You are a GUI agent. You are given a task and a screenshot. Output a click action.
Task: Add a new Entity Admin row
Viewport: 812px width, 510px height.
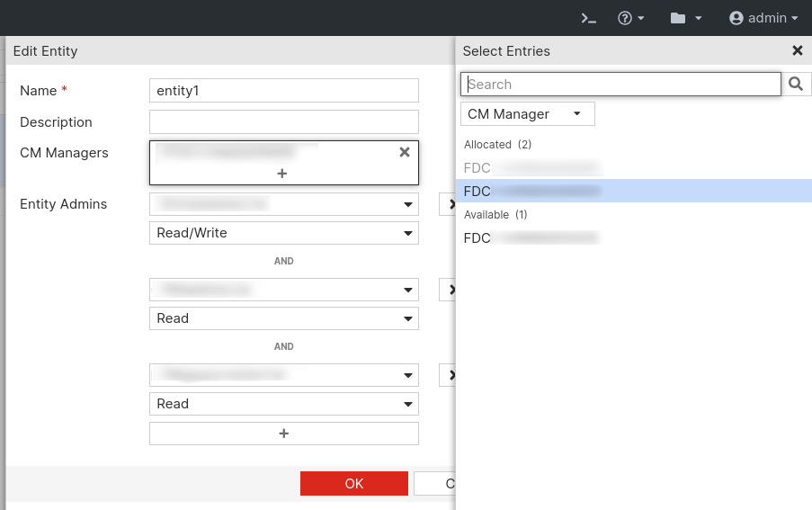pos(283,434)
